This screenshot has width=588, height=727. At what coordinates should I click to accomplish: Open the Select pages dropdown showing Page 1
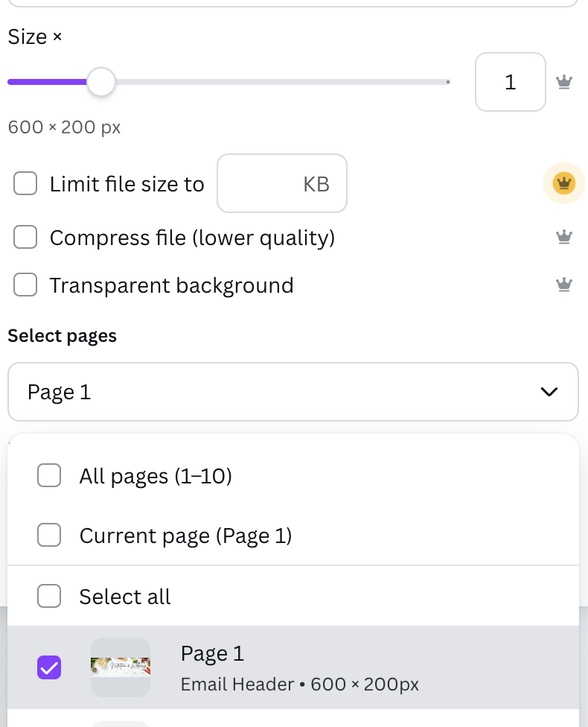tap(293, 392)
